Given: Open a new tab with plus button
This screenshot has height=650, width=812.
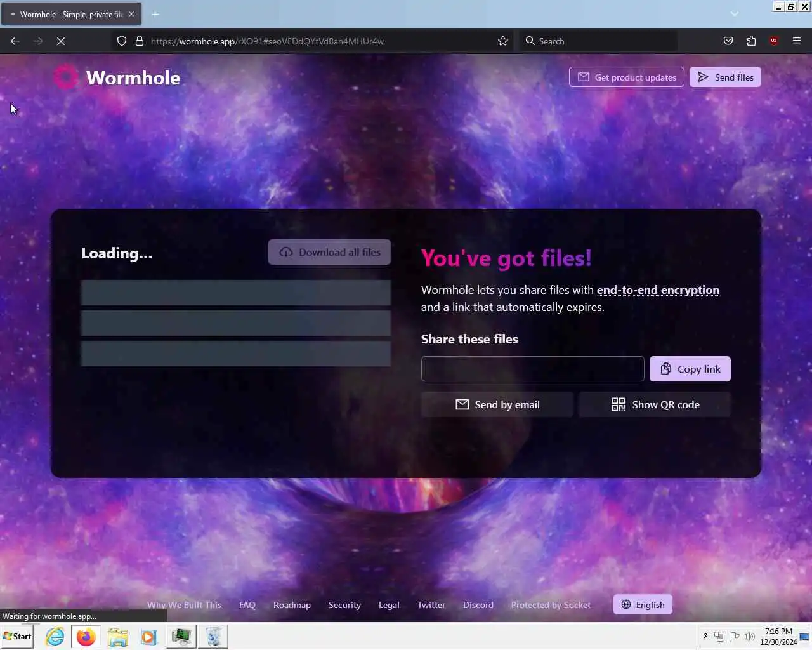Looking at the screenshot, I should pyautogui.click(x=155, y=14).
